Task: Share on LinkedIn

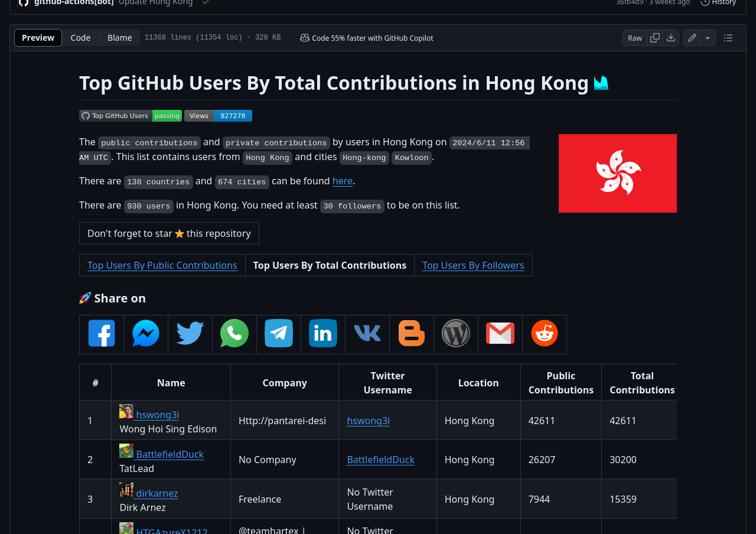Action: click(x=323, y=334)
